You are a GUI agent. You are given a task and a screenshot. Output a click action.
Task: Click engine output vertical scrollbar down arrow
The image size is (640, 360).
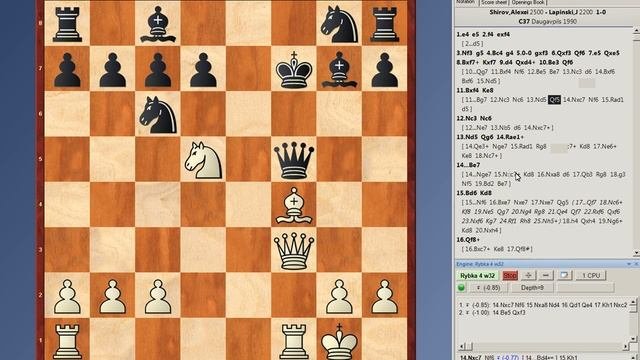pyautogui.click(x=634, y=339)
